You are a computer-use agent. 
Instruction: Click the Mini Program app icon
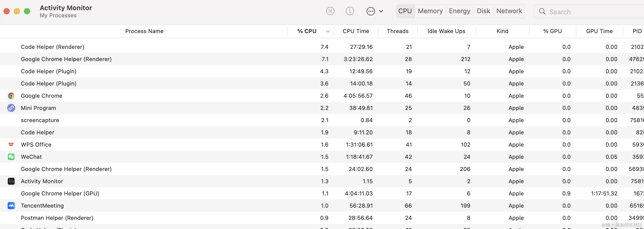coord(11,108)
